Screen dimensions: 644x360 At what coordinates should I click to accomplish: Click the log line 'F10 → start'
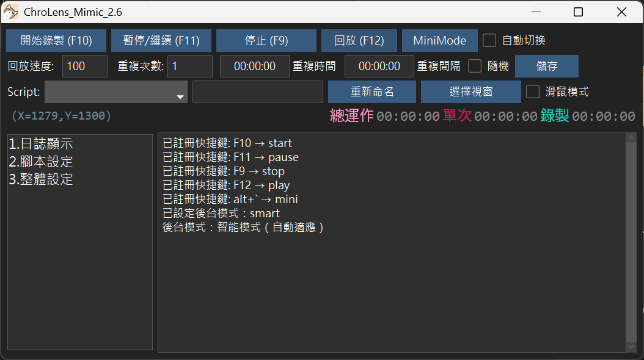click(227, 143)
